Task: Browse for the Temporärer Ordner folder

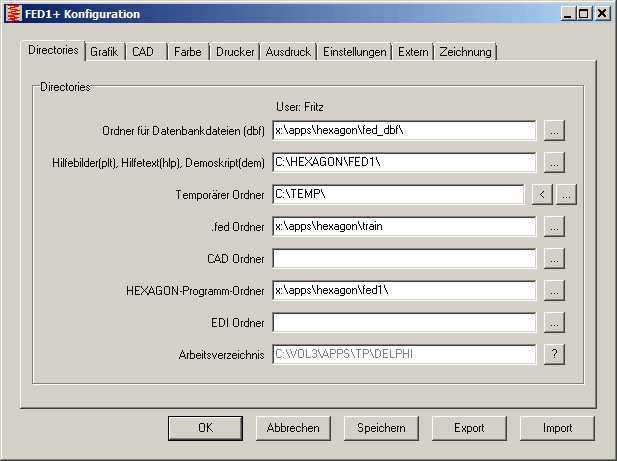Action: coord(566,194)
